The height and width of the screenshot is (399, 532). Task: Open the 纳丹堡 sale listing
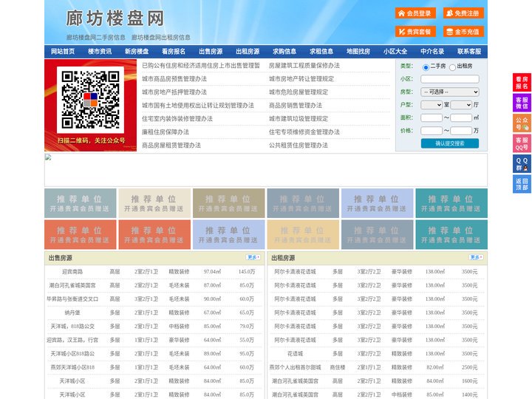coord(72,313)
